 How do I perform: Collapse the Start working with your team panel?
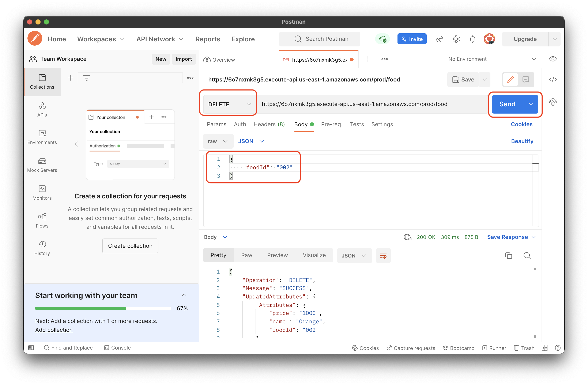pos(184,295)
